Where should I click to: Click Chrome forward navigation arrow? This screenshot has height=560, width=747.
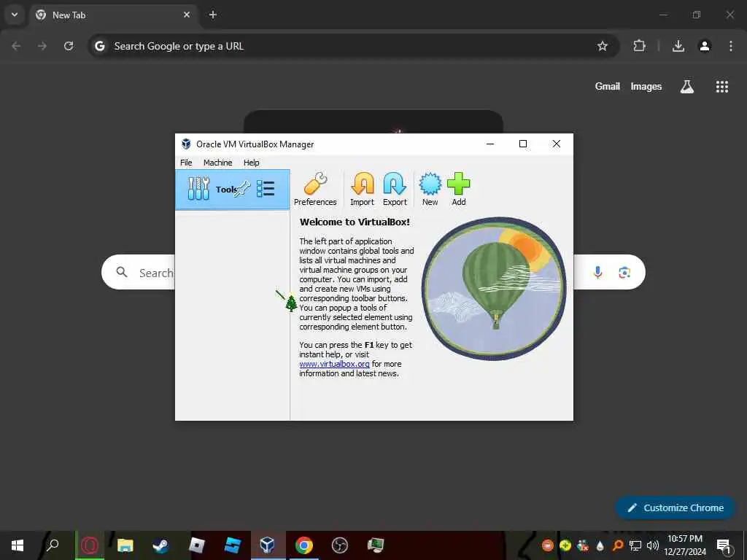coord(42,46)
